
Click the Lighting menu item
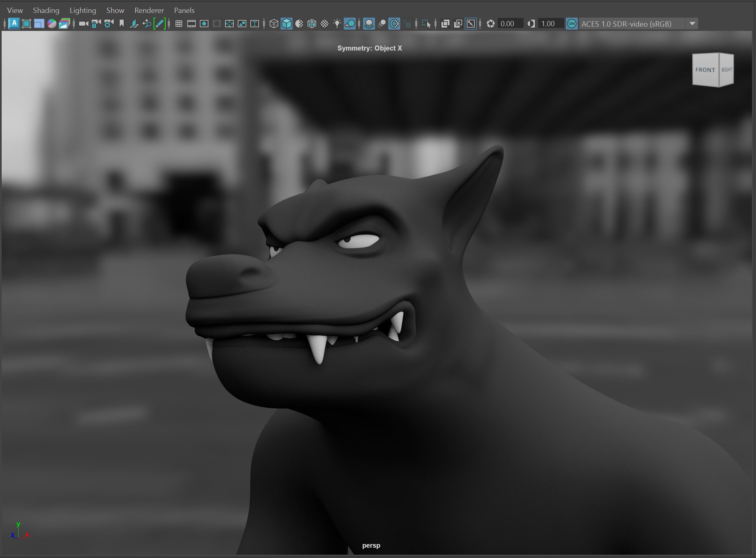(x=81, y=10)
